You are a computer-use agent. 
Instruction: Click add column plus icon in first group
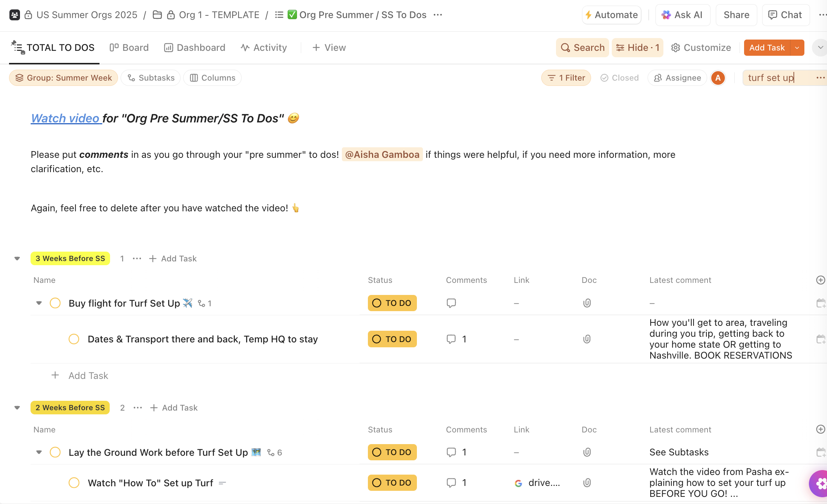(820, 280)
